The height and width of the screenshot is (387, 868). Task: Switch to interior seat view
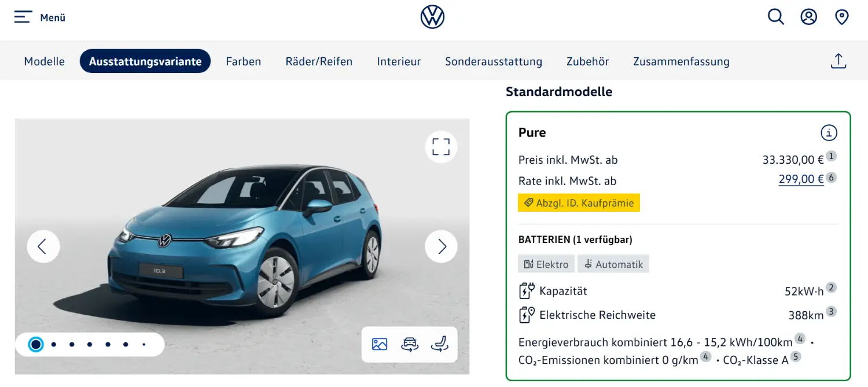(x=440, y=345)
